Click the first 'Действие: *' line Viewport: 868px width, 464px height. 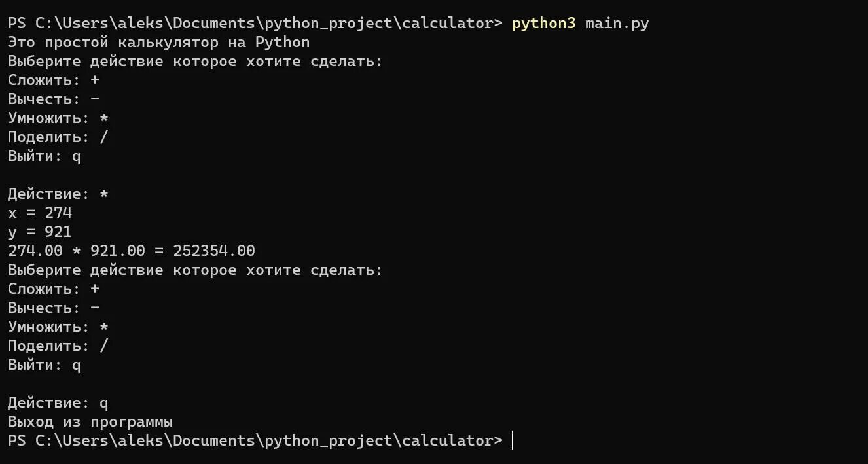tap(58, 194)
